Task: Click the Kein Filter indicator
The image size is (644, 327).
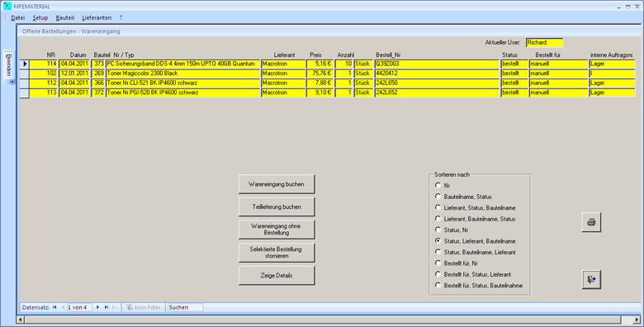Action: point(144,307)
